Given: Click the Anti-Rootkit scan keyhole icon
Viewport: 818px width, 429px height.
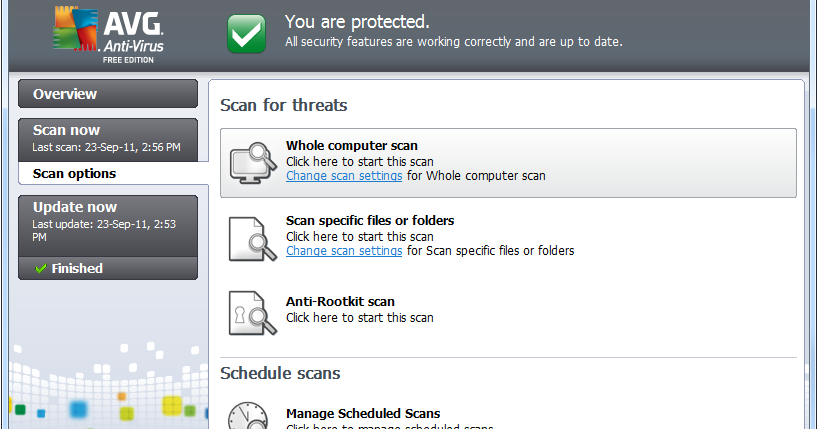Looking at the screenshot, I should pos(250,310).
